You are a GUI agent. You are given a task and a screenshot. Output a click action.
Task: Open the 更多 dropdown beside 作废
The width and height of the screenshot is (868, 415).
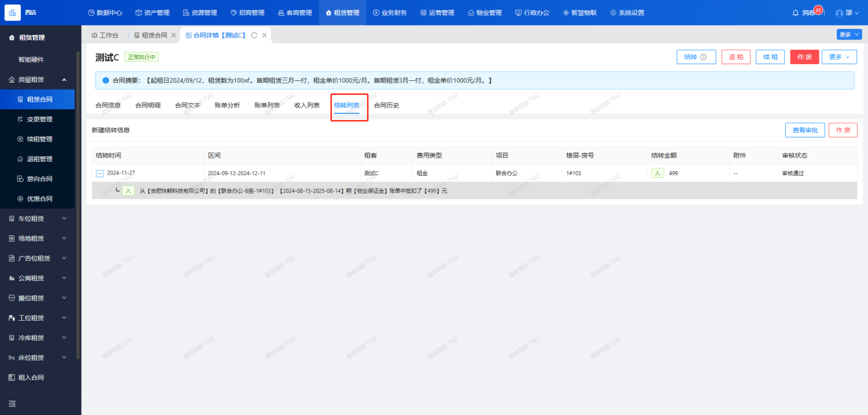pyautogui.click(x=838, y=57)
